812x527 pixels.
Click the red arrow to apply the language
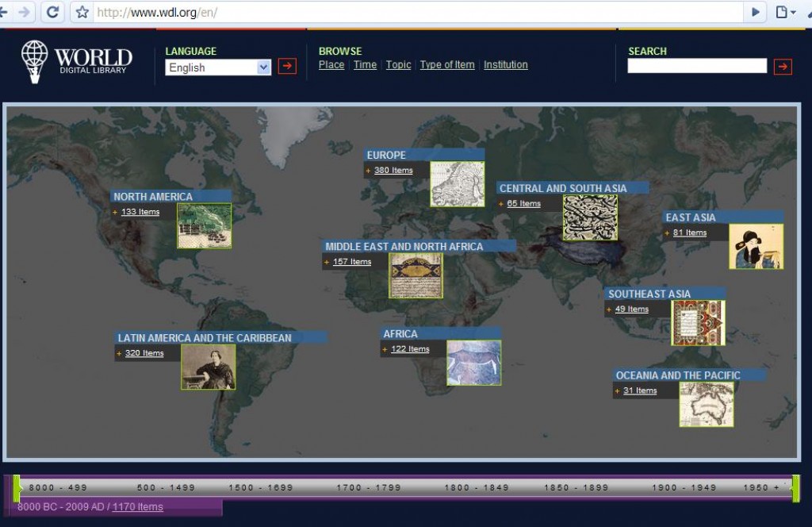pyautogui.click(x=286, y=67)
